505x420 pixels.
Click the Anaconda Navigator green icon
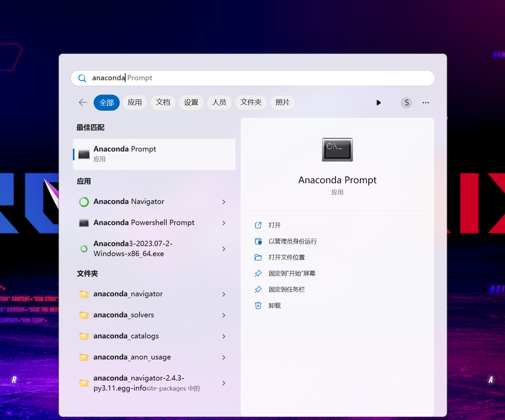click(84, 202)
